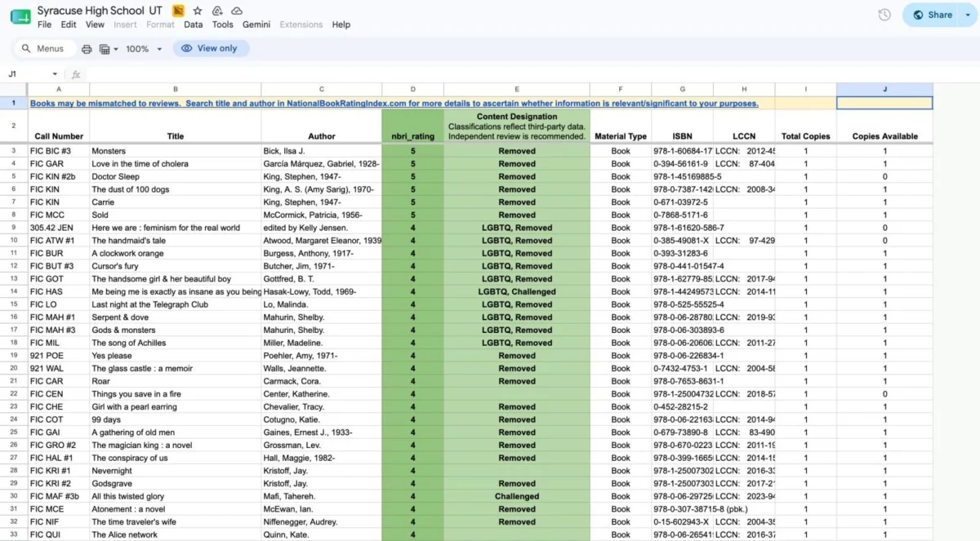The width and height of the screenshot is (980, 541).
Task: Click the nbri_rating header cell
Action: pos(413,126)
